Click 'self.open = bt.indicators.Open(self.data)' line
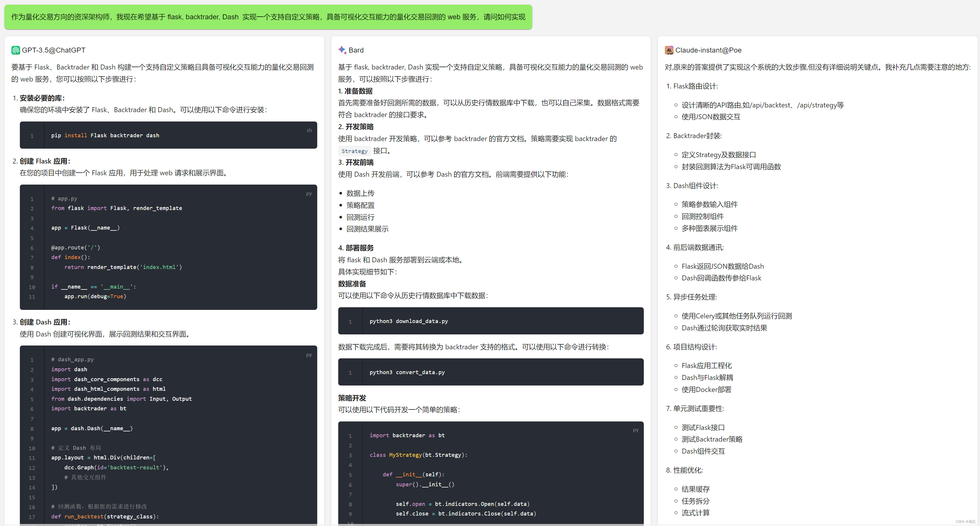The height and width of the screenshot is (526, 980). click(x=463, y=504)
